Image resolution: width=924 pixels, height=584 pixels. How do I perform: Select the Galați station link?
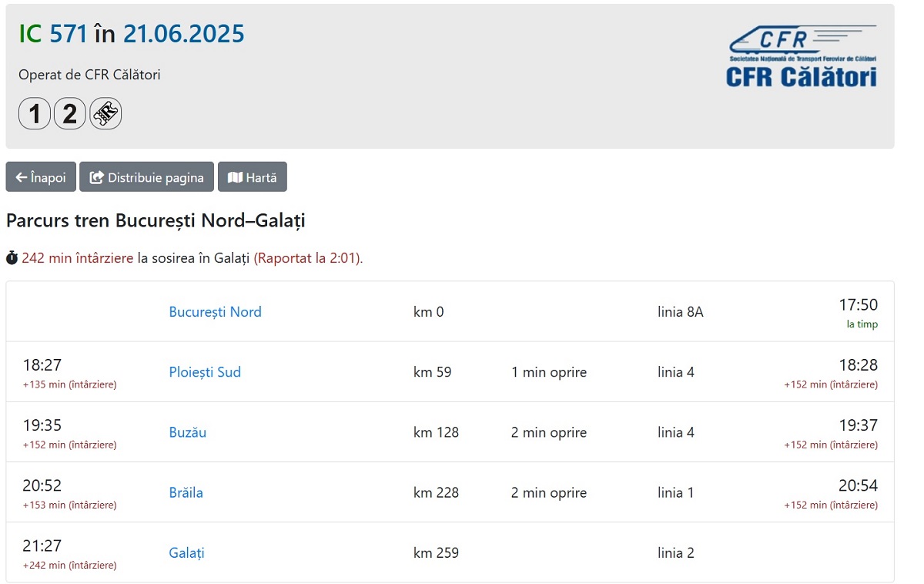click(x=187, y=553)
